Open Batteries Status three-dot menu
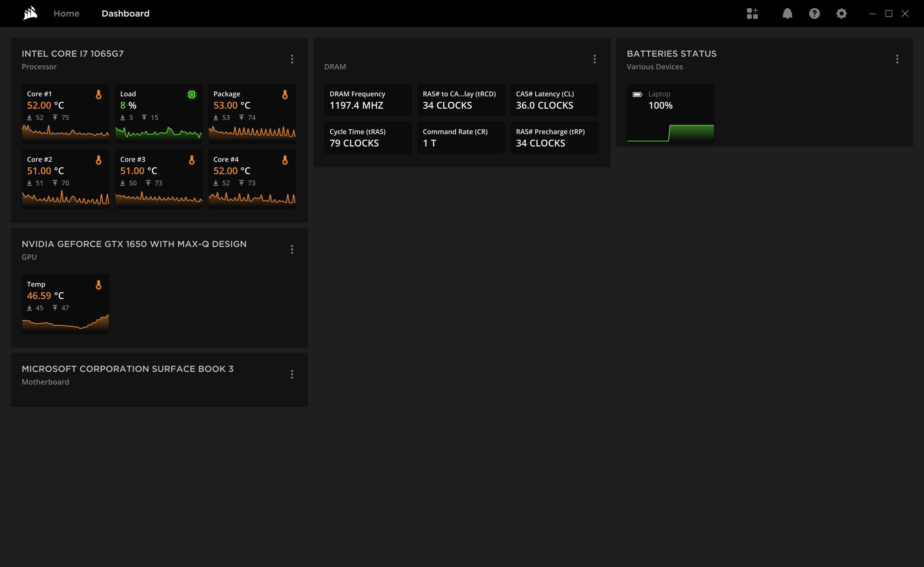 (897, 59)
